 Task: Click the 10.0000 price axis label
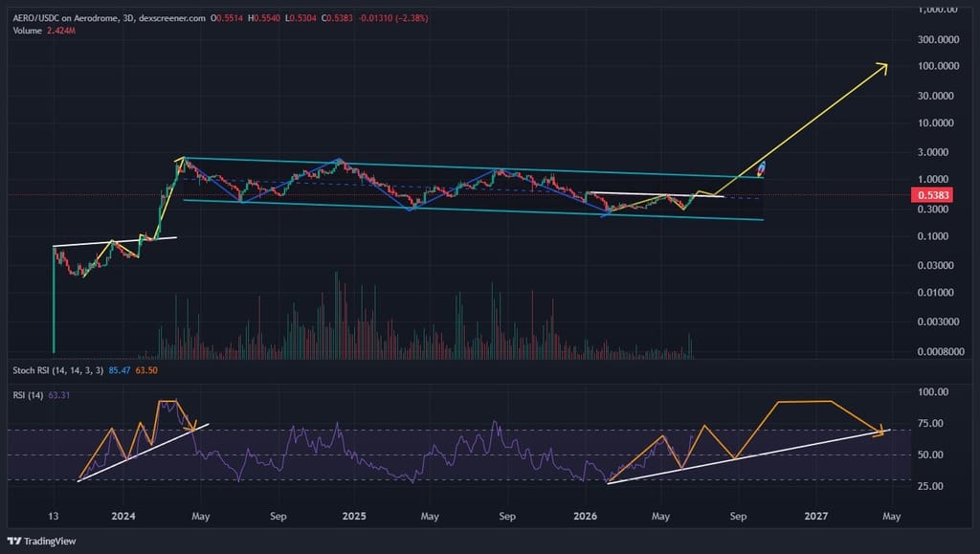[x=936, y=123]
